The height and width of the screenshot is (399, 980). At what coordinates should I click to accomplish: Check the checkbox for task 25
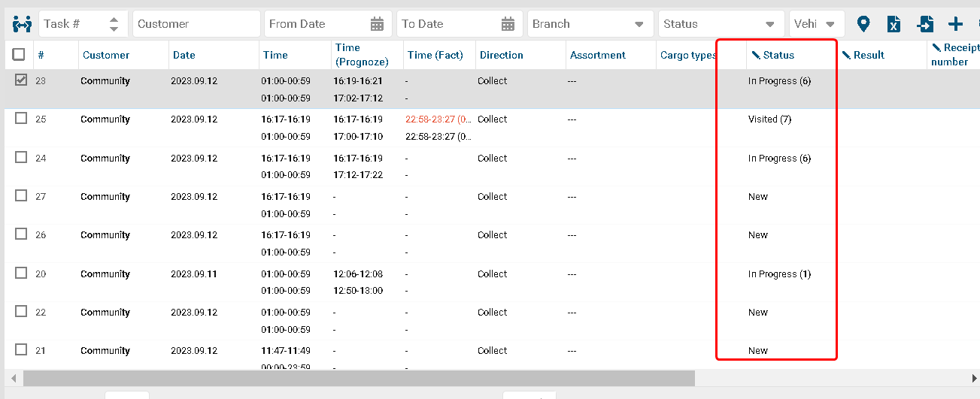pyautogui.click(x=21, y=118)
